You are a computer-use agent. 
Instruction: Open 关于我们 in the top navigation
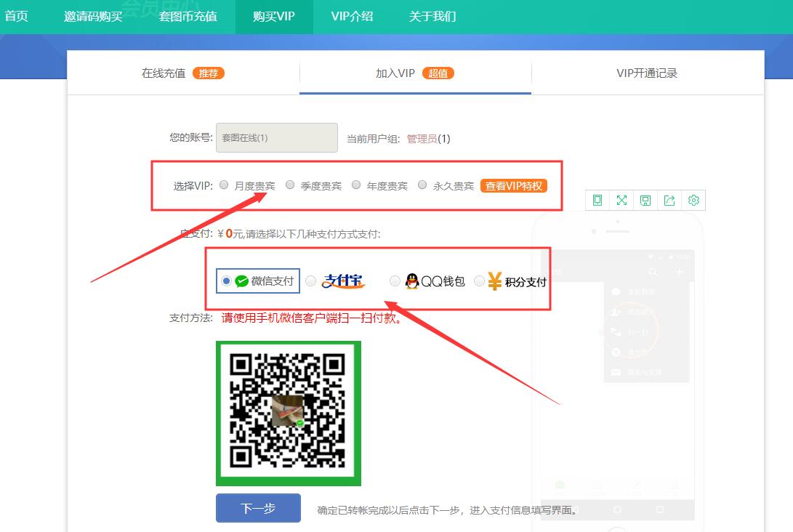[432, 16]
